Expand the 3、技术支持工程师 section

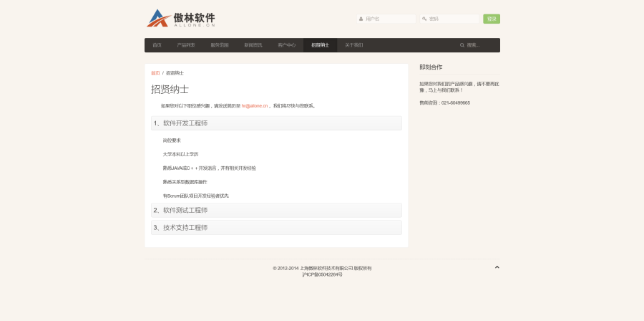click(276, 228)
